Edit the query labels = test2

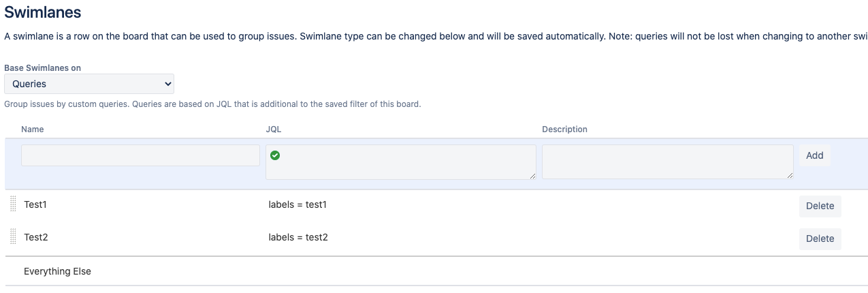pyautogui.click(x=298, y=237)
